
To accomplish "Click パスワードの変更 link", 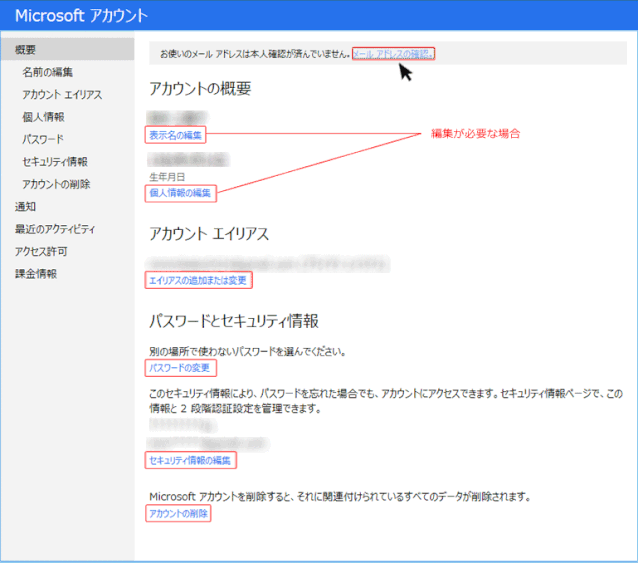I will (180, 368).
